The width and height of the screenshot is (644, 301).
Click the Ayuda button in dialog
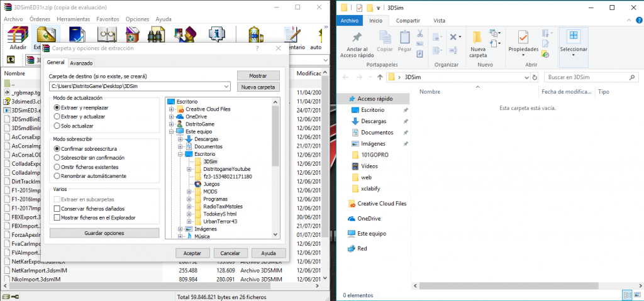point(269,253)
